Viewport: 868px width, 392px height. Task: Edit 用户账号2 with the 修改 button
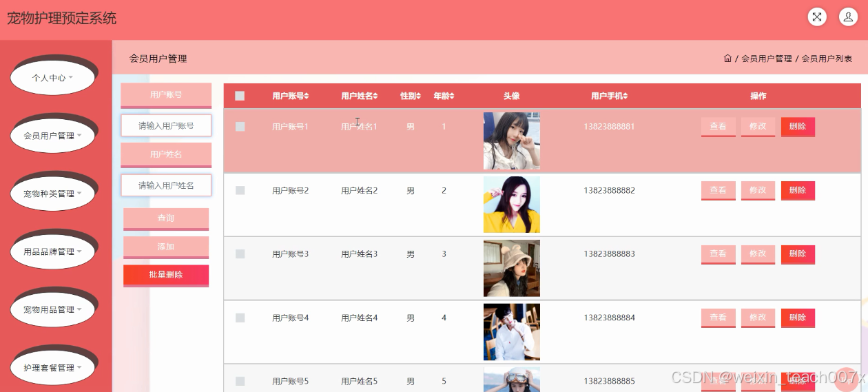click(x=758, y=190)
